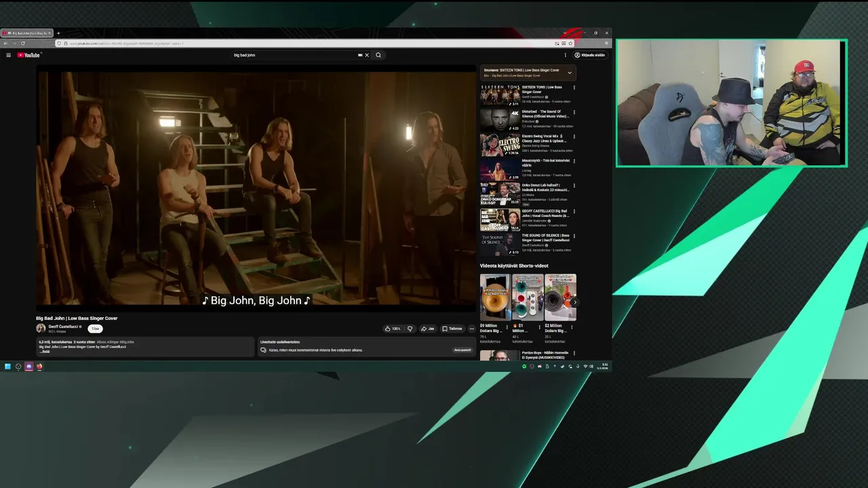The height and width of the screenshot is (488, 868).
Task: Go back with browser back arrow
Action: point(5,43)
